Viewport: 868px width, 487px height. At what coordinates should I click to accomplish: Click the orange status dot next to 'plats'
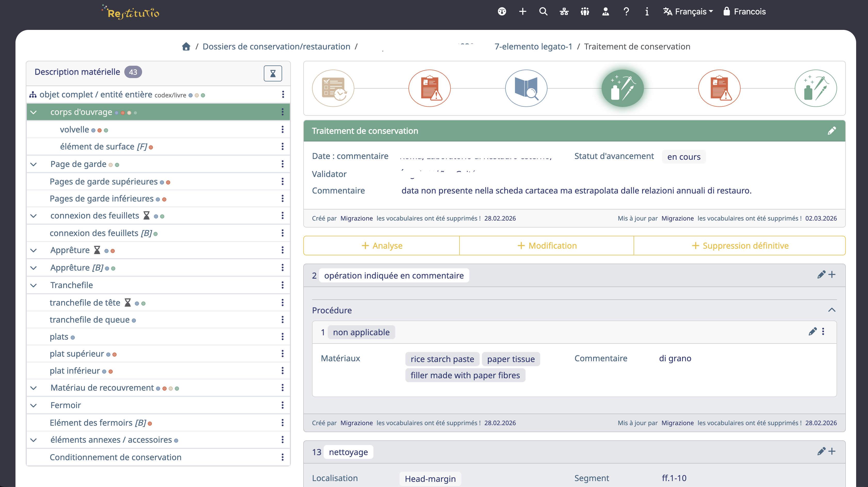click(x=73, y=337)
